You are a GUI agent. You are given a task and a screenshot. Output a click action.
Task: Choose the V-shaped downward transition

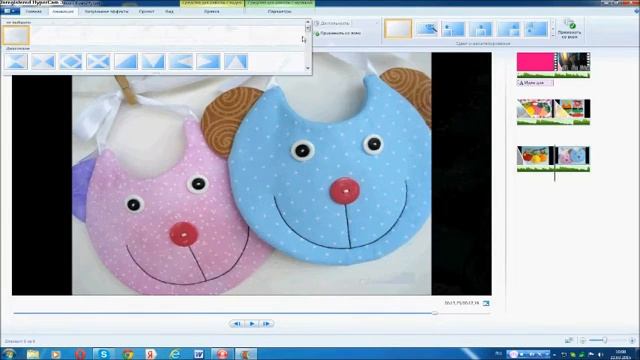coord(153,62)
